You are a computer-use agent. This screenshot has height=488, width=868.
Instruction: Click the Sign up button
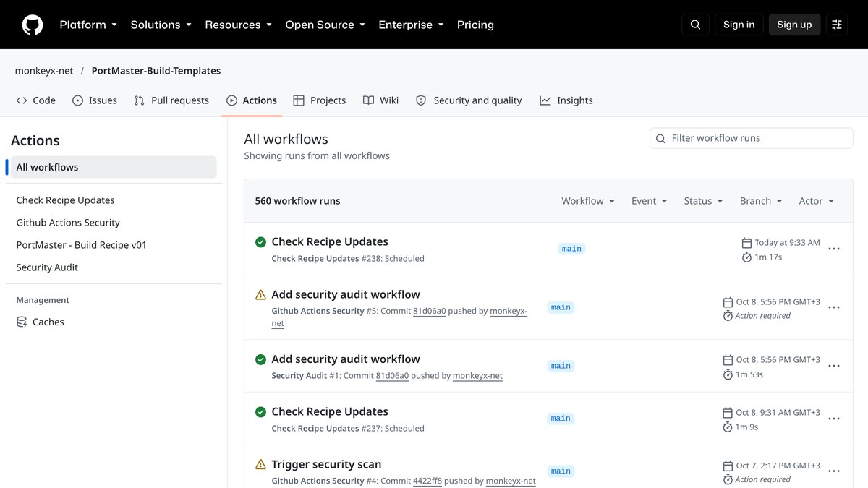[x=794, y=25]
